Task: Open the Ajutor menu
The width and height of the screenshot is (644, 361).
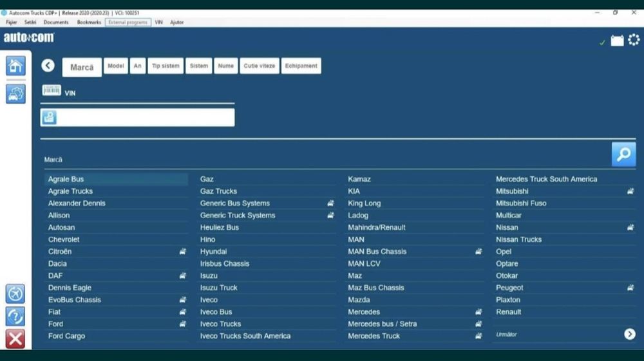Action: point(176,22)
